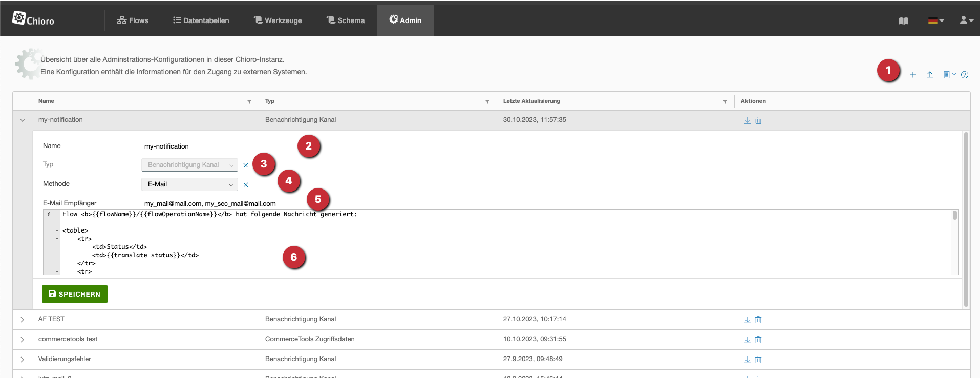Download the commercetools test configuration
Screen dimensions: 980x378
tap(747, 340)
